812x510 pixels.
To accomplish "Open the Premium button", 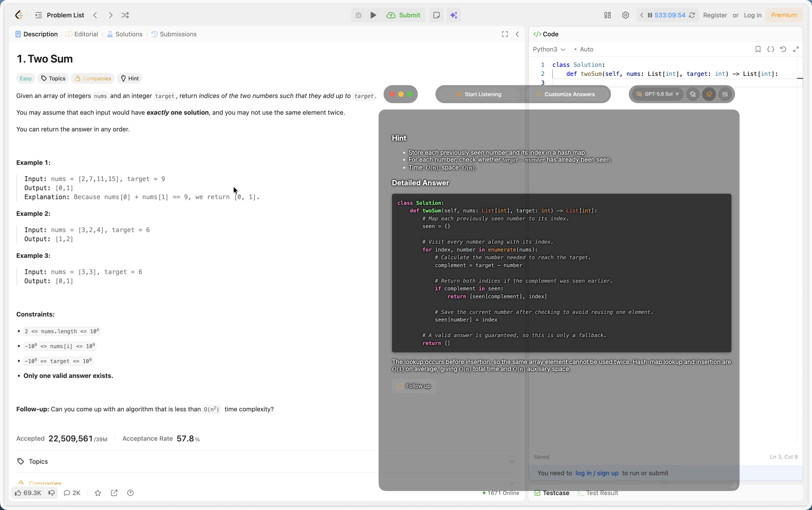I will (x=784, y=15).
